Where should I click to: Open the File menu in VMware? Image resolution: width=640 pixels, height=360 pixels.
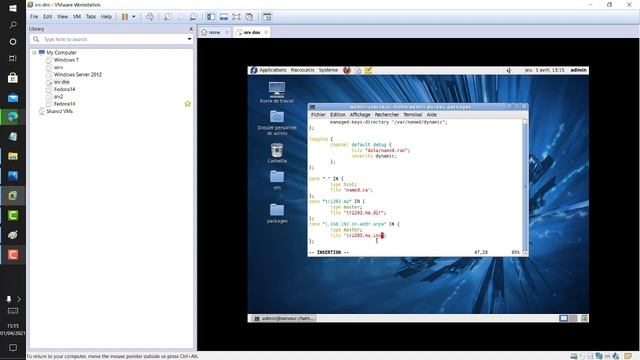pyautogui.click(x=34, y=17)
